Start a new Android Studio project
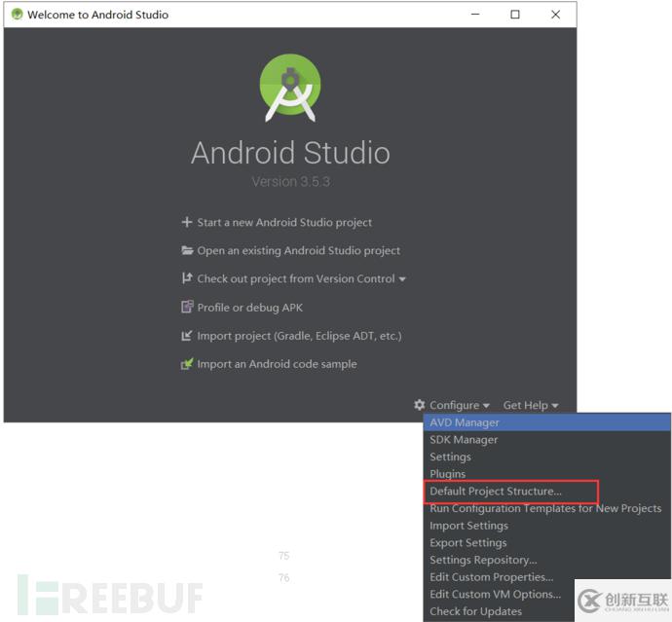Image resolution: width=672 pixels, height=622 pixels. (284, 222)
